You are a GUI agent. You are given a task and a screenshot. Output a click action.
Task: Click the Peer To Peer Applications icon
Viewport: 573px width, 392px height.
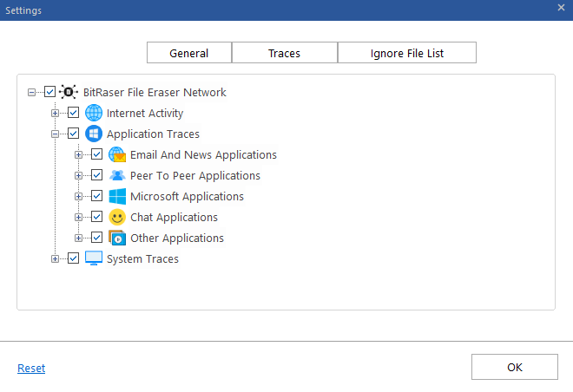click(x=117, y=175)
